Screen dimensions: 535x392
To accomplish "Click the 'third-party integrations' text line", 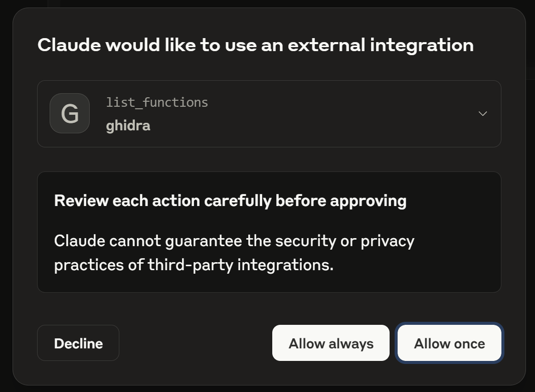I will 194,265.
